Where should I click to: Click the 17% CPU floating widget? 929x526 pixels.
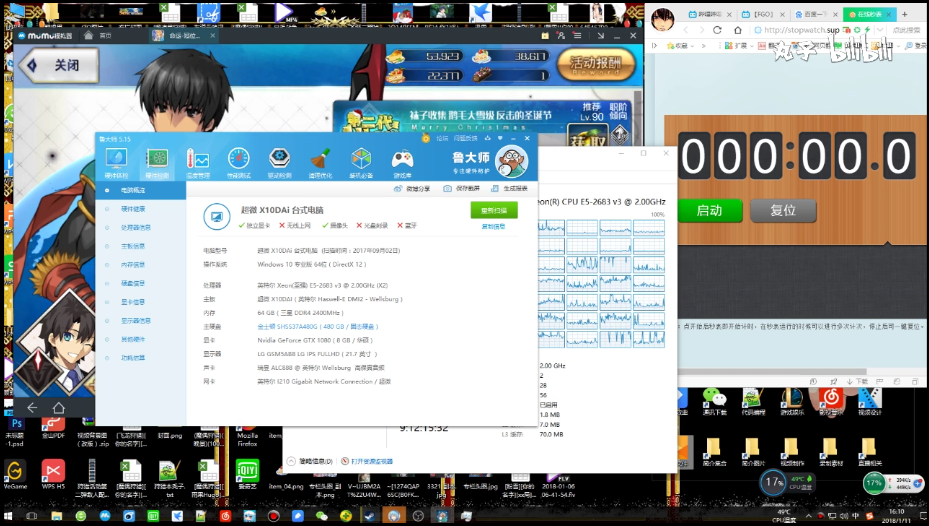click(x=773, y=482)
